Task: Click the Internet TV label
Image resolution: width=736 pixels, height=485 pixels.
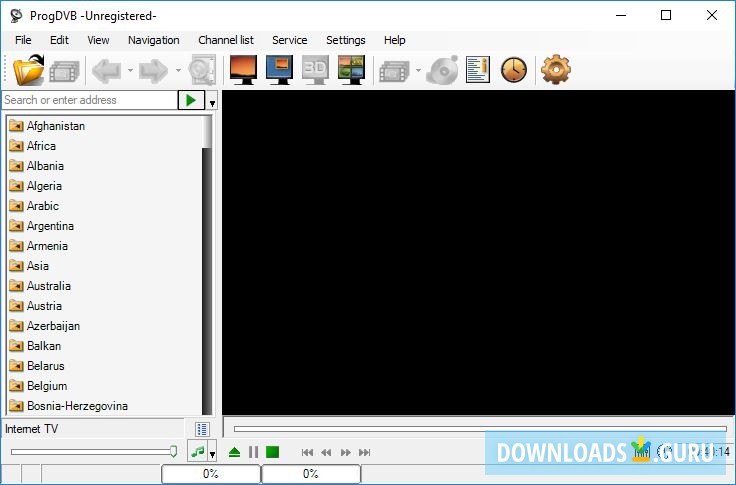Action: pos(31,429)
